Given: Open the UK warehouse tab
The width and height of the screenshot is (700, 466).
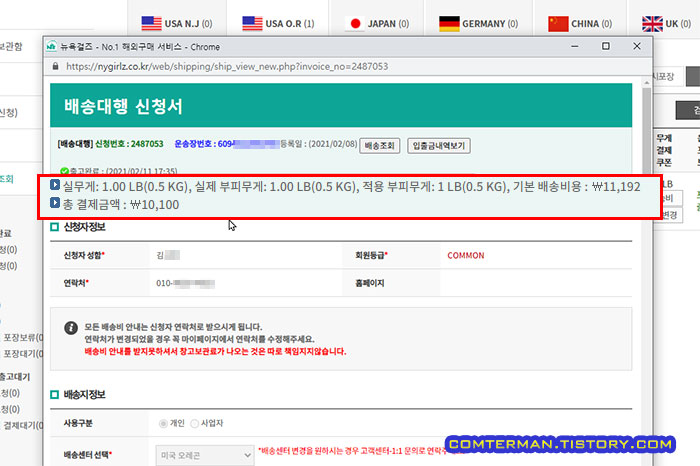Looking at the screenshot, I should pyautogui.click(x=666, y=23).
